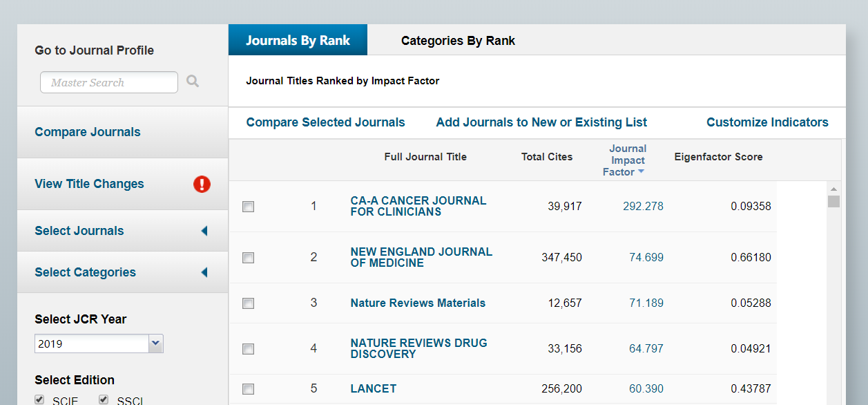Click the red alert icon beside View Title Changes
Viewport: 868px width, 405px height.
click(x=202, y=184)
